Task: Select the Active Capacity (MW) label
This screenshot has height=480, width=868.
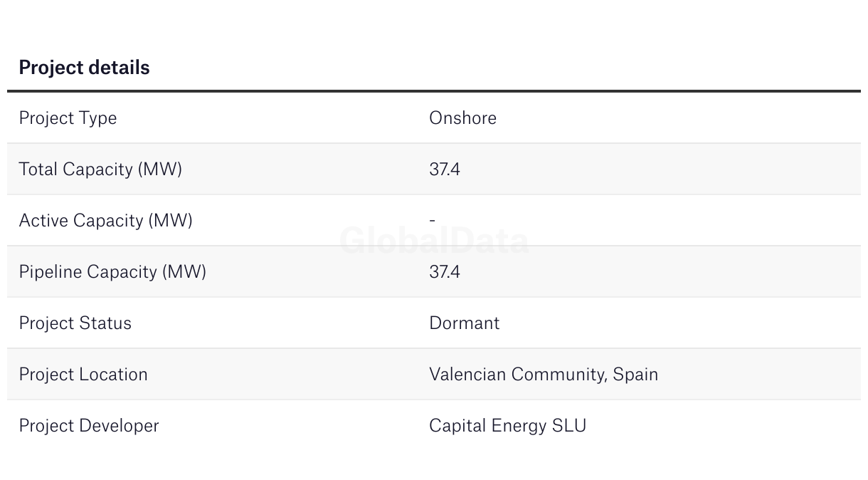Action: coord(105,221)
